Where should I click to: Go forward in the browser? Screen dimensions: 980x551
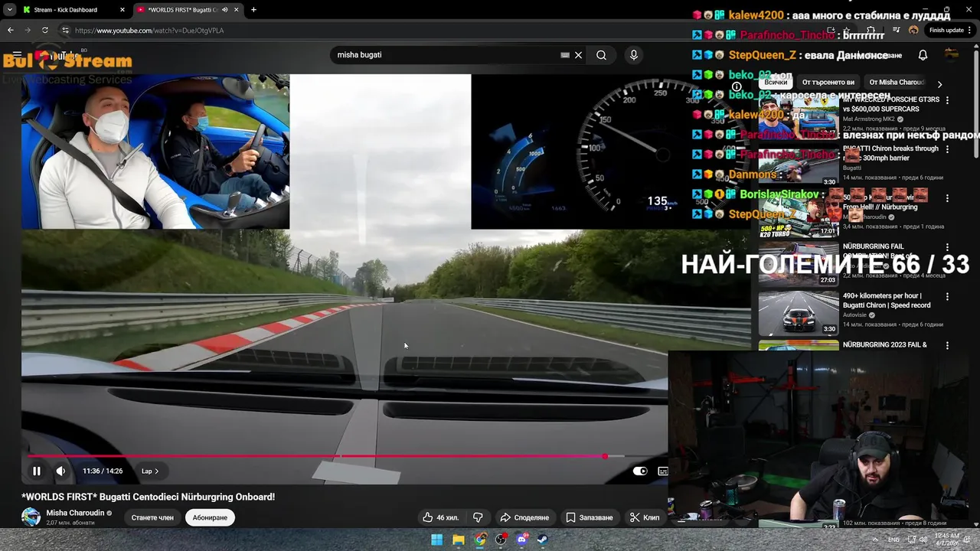(28, 31)
